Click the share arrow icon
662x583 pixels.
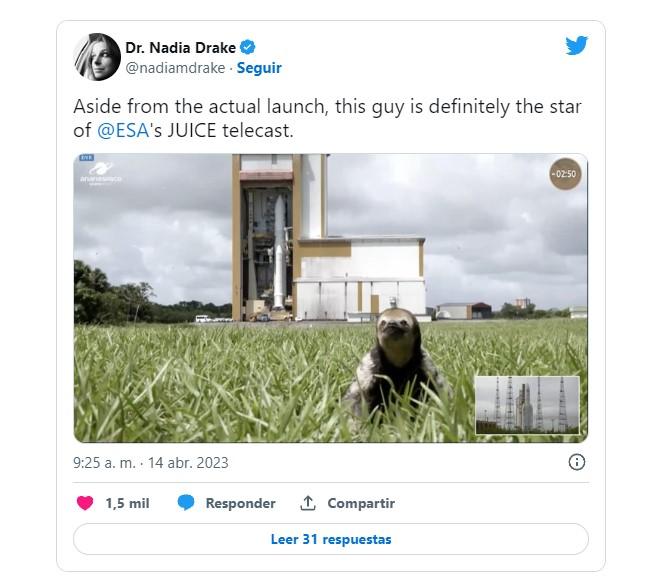click(308, 503)
